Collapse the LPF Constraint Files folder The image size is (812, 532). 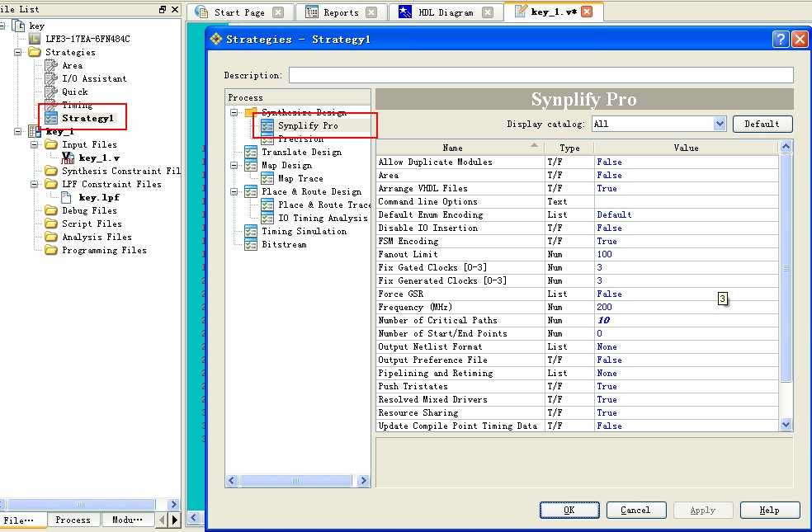click(35, 184)
